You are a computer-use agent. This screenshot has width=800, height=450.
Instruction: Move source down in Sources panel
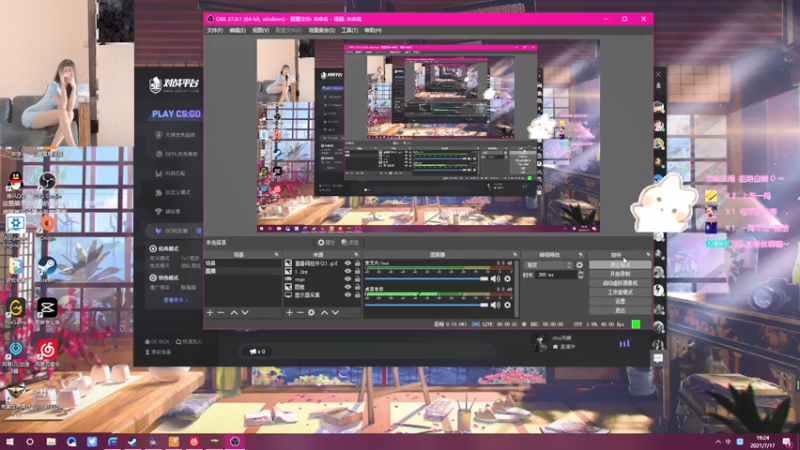(335, 312)
